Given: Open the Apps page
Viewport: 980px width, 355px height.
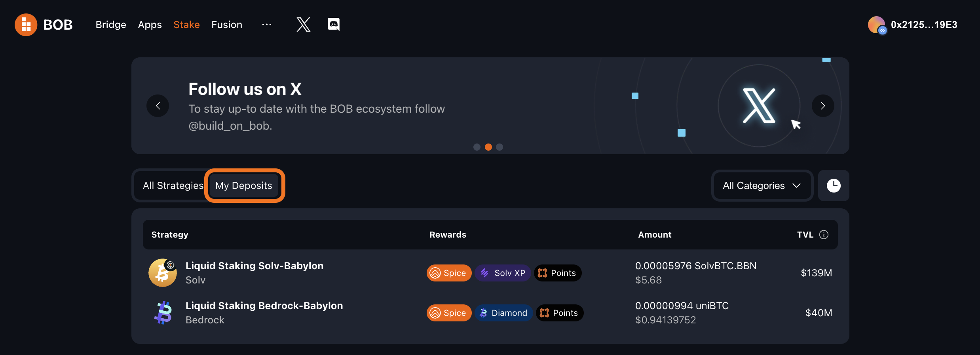Looking at the screenshot, I should point(150,25).
